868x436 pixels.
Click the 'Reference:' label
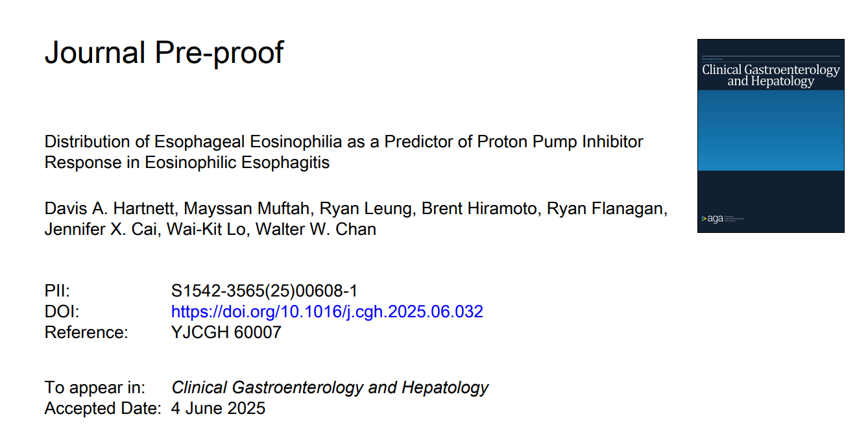(86, 332)
